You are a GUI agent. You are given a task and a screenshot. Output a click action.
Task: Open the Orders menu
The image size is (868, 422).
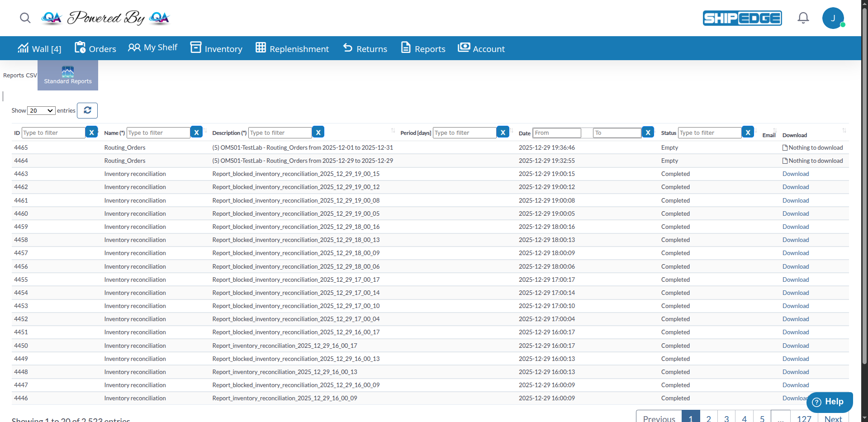(95, 48)
